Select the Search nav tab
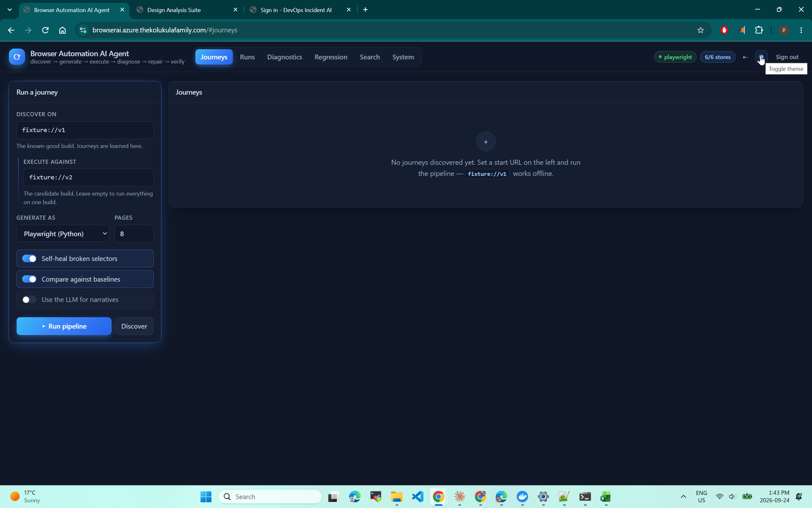The height and width of the screenshot is (508, 812). (370, 57)
